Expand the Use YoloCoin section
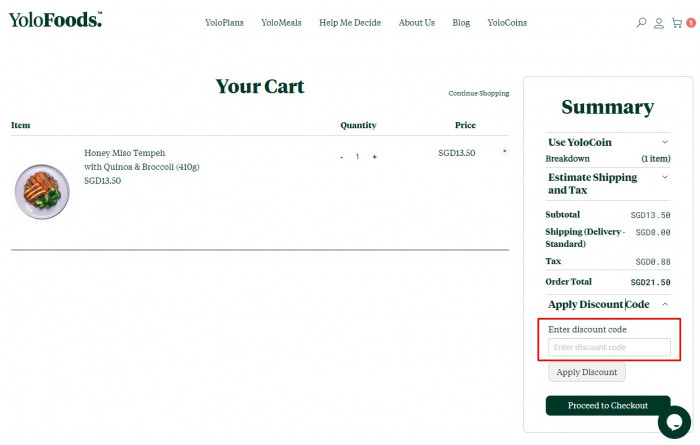Image resolution: width=700 pixels, height=445 pixels. click(x=608, y=142)
